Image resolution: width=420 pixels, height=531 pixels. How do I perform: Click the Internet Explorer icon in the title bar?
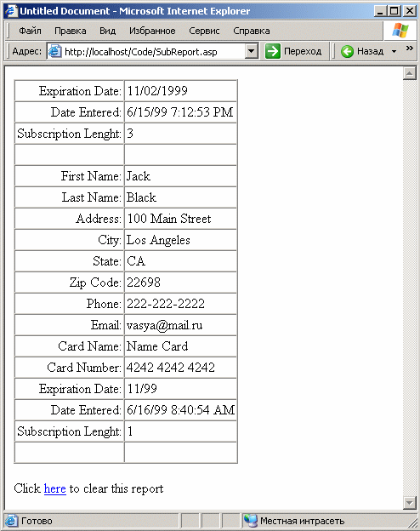coord(10,10)
